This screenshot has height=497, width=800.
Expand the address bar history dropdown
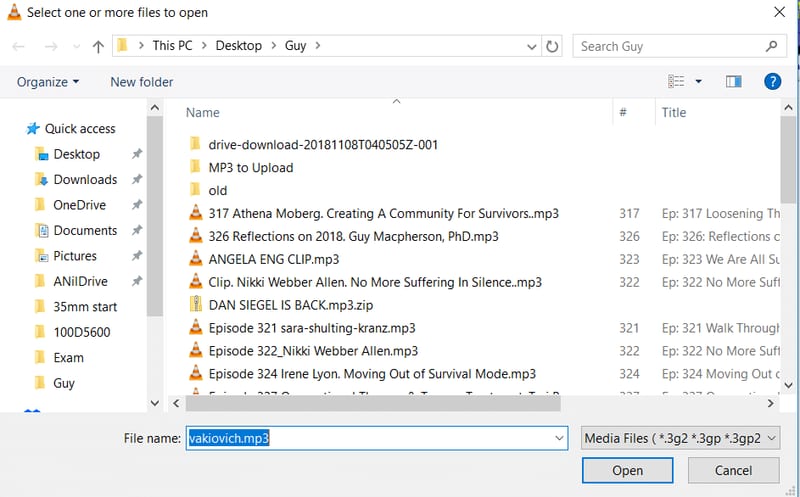coord(532,47)
